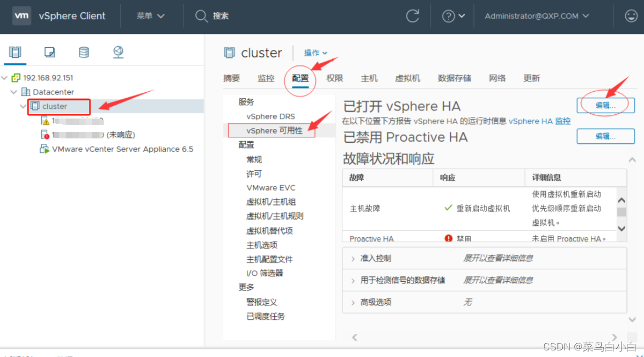Open the 虚拟机 tab
This screenshot has height=357, width=644.
pos(408,78)
